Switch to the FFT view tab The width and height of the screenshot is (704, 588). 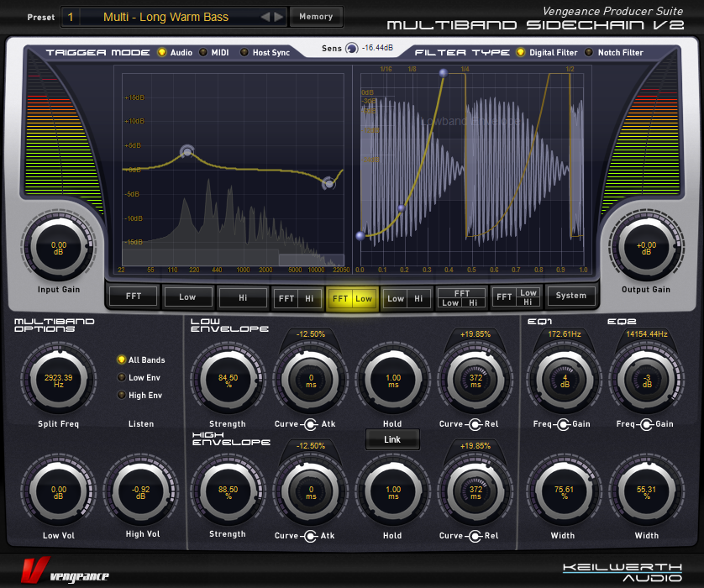(x=134, y=297)
